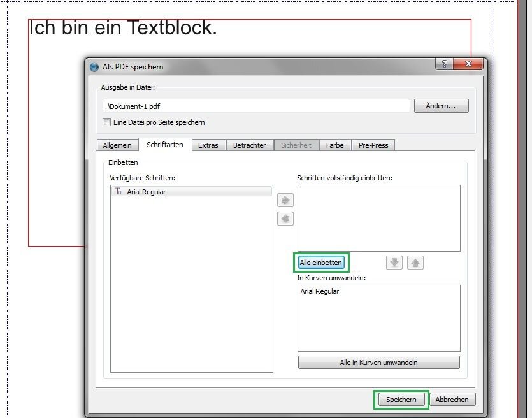Click the right arrow to embed selected font

285,201
